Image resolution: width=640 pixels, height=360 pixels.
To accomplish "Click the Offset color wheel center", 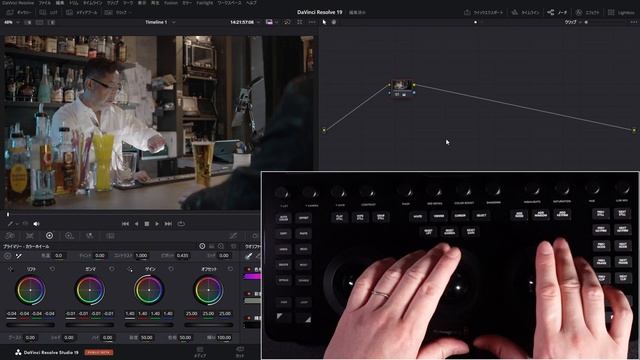I will 208,290.
